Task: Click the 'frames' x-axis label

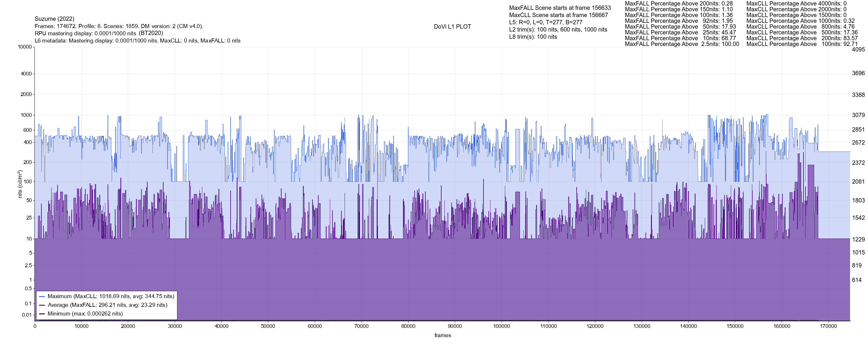Action: [442, 335]
